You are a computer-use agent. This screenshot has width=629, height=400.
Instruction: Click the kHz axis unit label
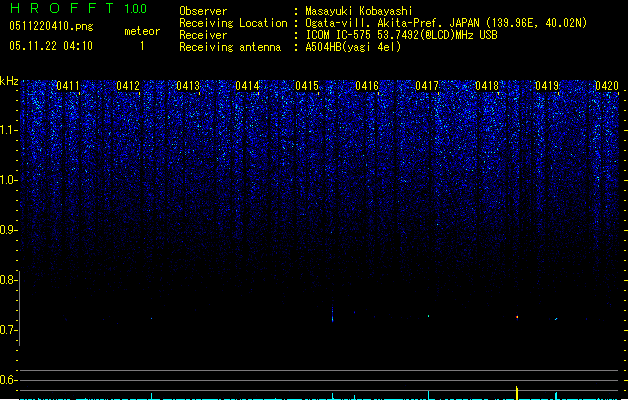9,81
